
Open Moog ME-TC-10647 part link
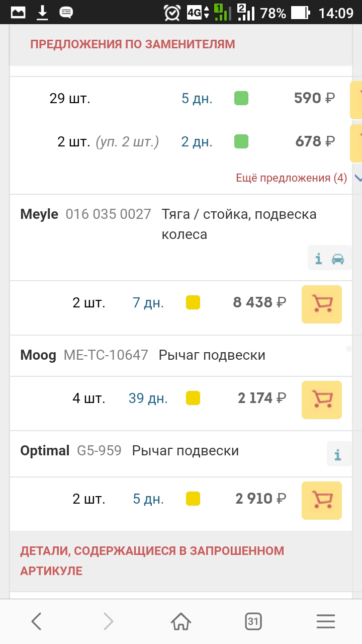click(106, 355)
